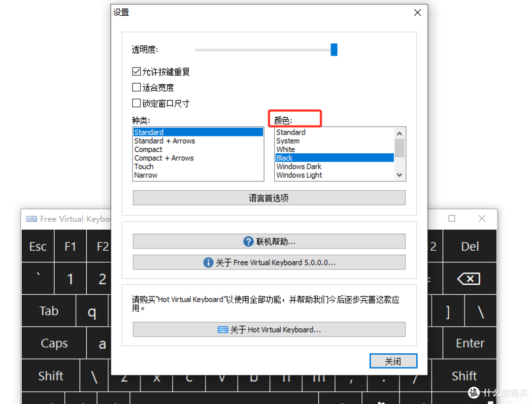Select Black color scheme
Viewport: 532px width, 404px height.
[x=334, y=158]
